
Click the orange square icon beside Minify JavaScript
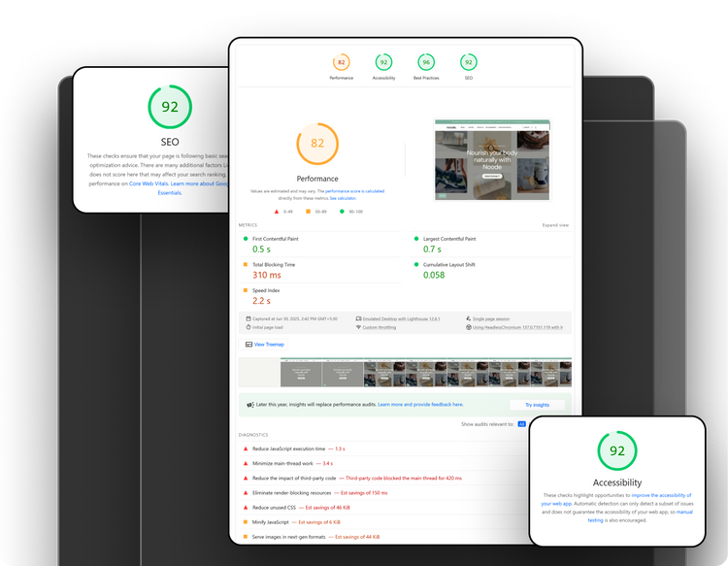[x=246, y=522]
